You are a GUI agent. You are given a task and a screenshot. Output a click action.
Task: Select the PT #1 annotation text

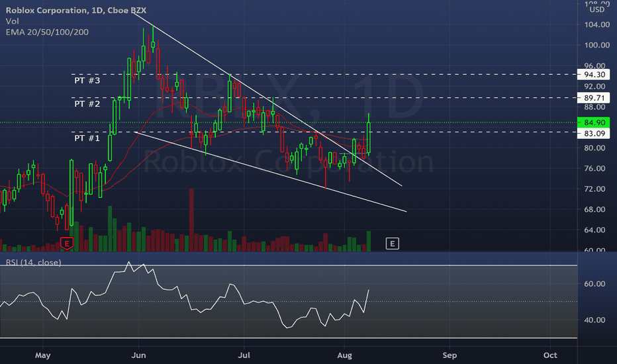(x=87, y=138)
